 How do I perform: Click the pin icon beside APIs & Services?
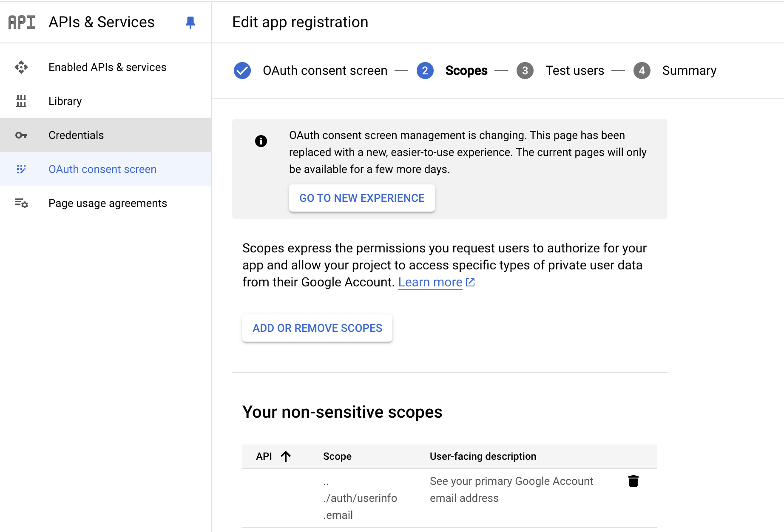(190, 22)
